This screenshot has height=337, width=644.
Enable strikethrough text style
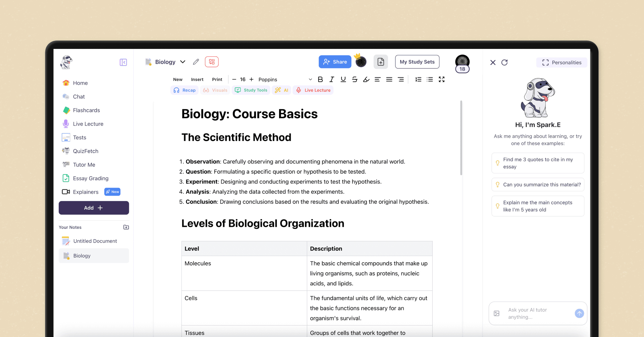coord(355,79)
